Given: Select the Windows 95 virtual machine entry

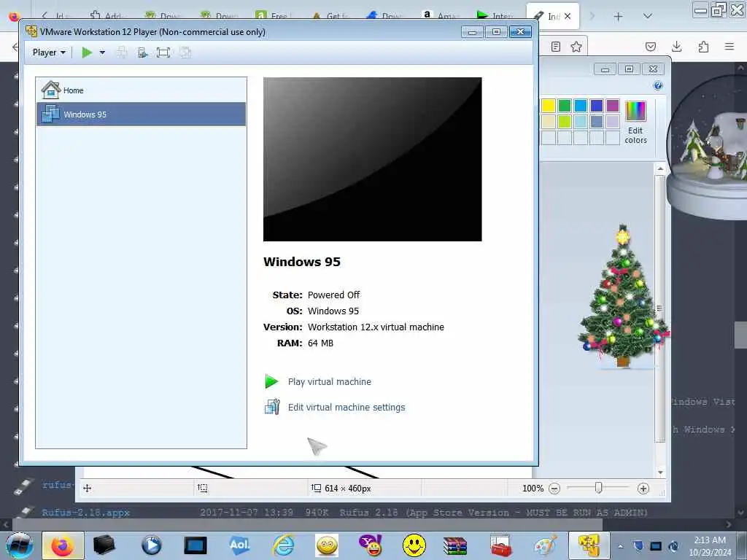Looking at the screenshot, I should point(141,114).
